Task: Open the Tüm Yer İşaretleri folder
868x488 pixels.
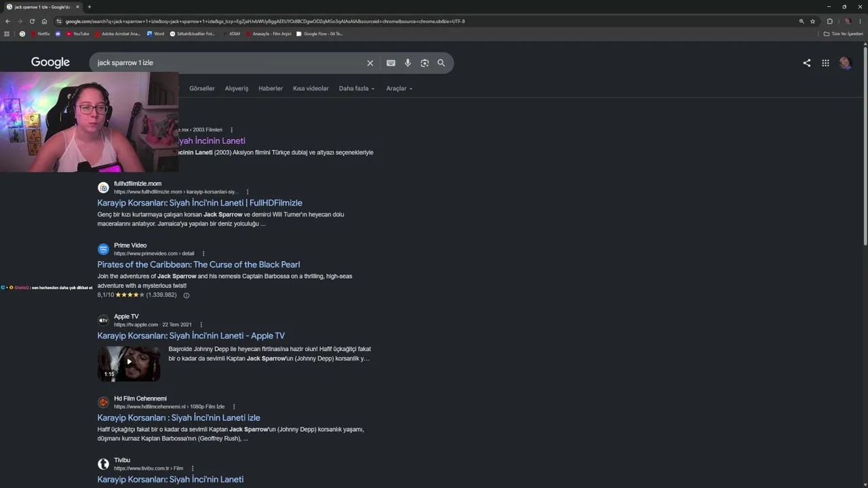Action: click(x=843, y=33)
